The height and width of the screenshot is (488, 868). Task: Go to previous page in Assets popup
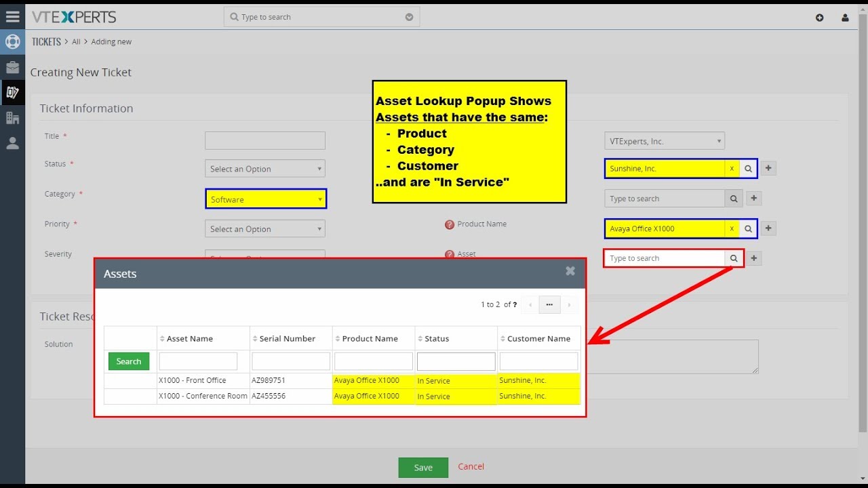point(530,305)
